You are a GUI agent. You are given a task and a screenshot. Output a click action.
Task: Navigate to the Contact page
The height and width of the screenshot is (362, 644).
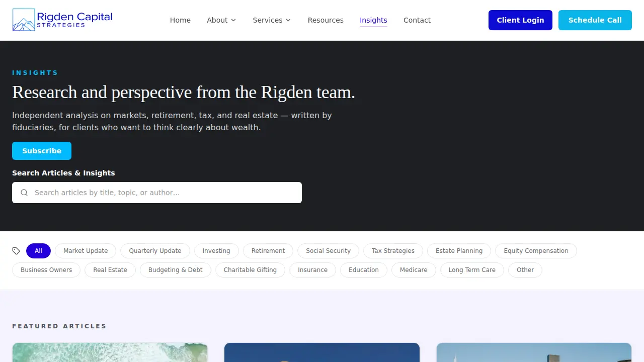pos(417,20)
